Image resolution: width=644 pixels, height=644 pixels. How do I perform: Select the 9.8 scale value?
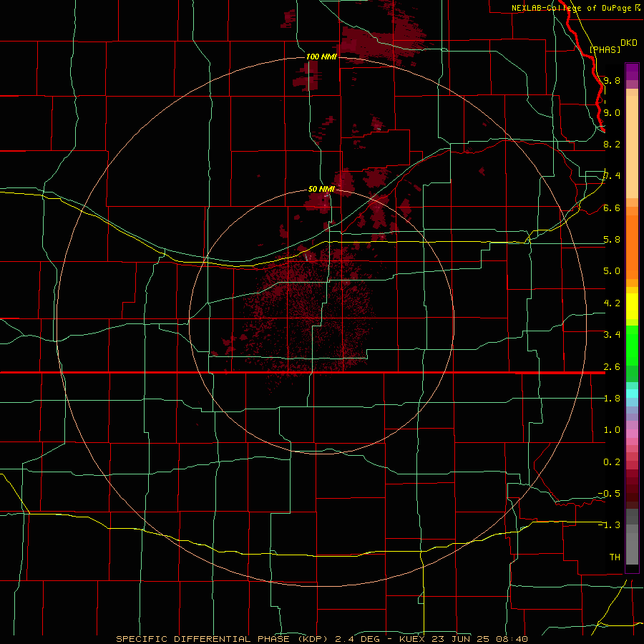coord(612,80)
